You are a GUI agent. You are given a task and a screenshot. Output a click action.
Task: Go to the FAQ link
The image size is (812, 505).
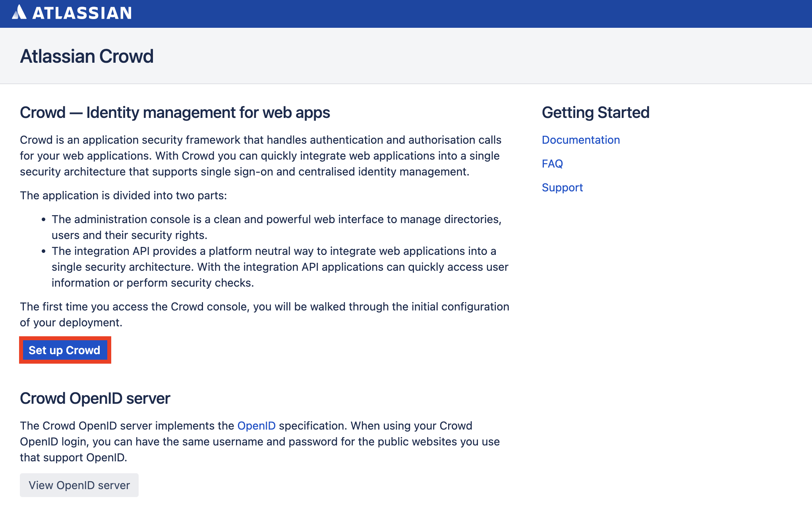pos(552,164)
